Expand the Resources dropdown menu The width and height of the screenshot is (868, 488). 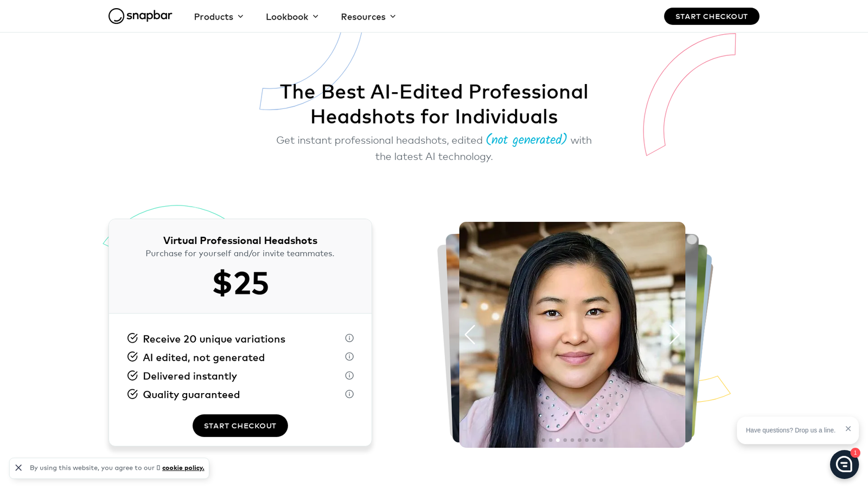(x=368, y=17)
